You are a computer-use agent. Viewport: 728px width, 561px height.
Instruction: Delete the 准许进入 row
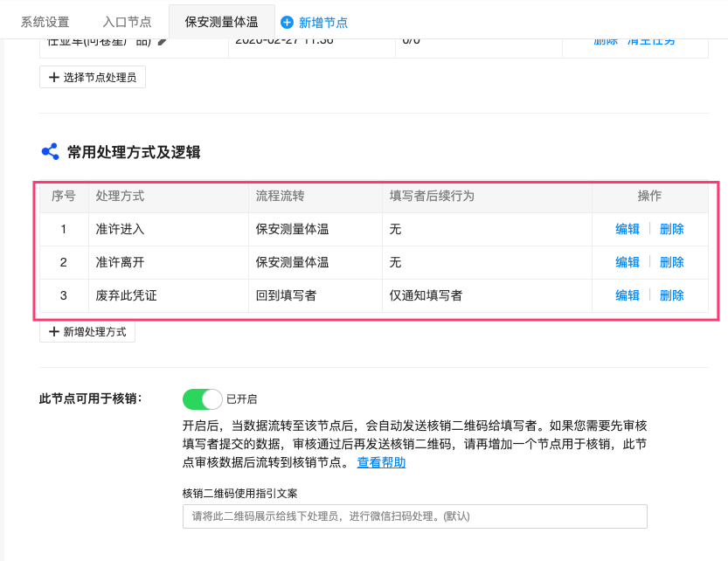[672, 229]
